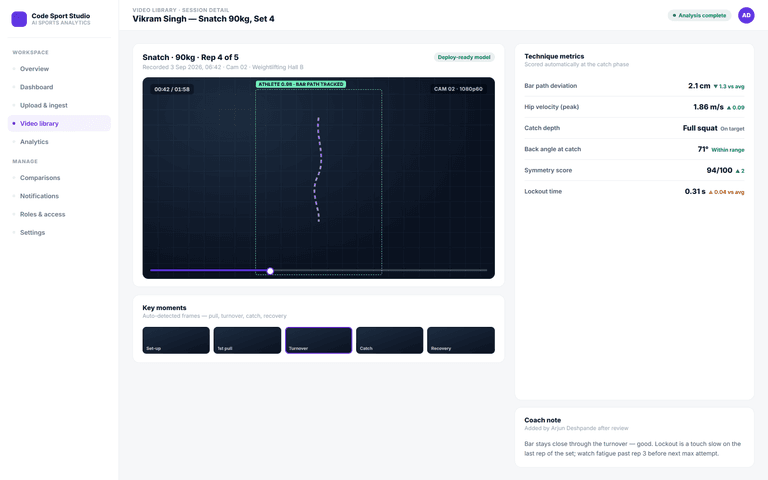The width and height of the screenshot is (768, 480).
Task: Open Comparisons under Manage
Action: click(x=59, y=178)
